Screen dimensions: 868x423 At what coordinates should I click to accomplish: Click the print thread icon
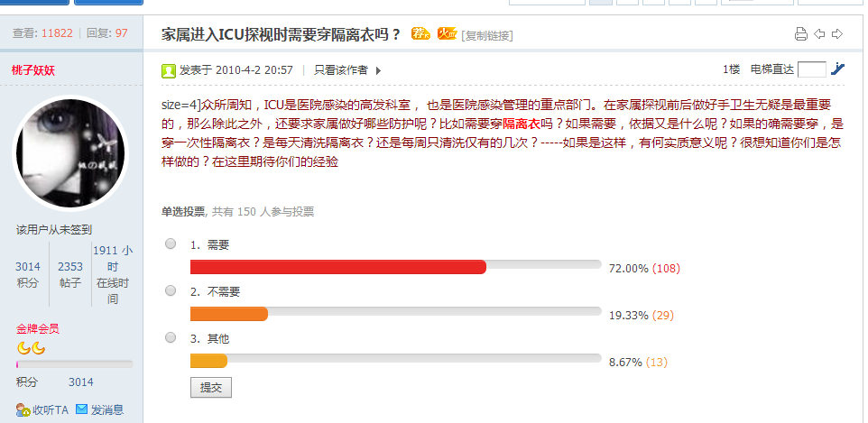(x=800, y=35)
